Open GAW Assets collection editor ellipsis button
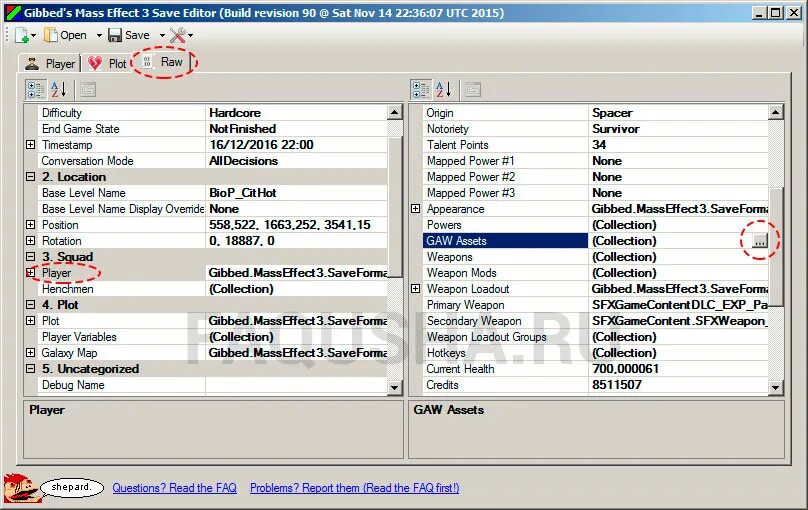This screenshot has width=808, height=510. (760, 241)
